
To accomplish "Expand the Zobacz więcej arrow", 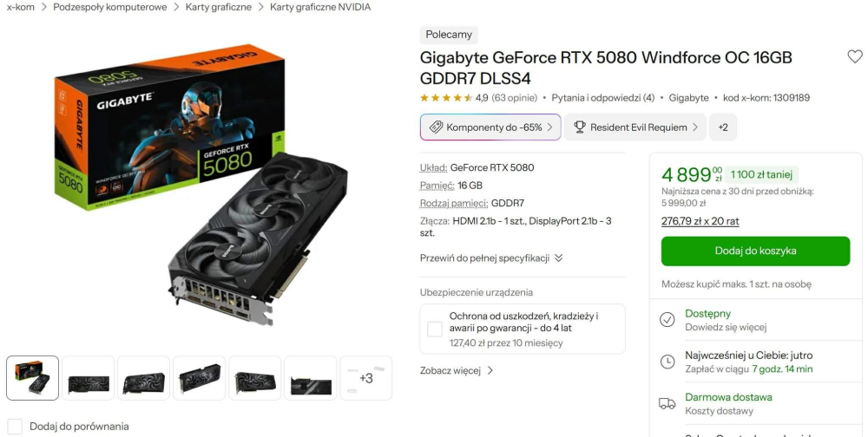I will pyautogui.click(x=490, y=370).
